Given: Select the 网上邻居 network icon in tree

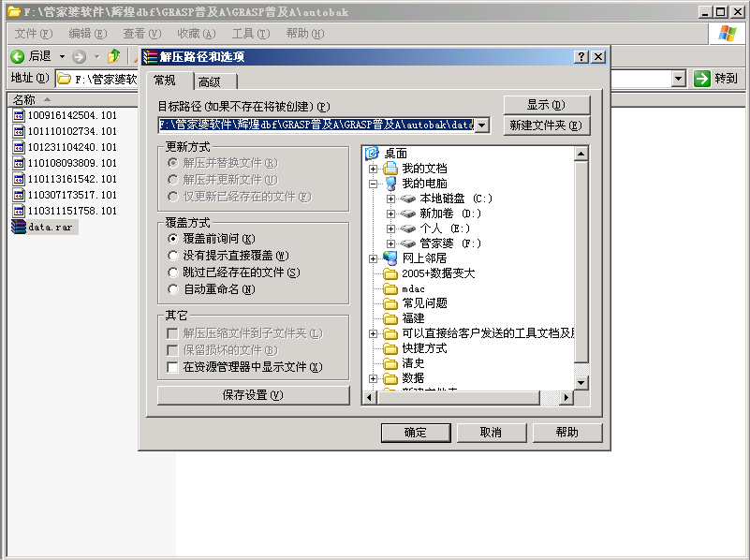Looking at the screenshot, I should click(x=390, y=258).
